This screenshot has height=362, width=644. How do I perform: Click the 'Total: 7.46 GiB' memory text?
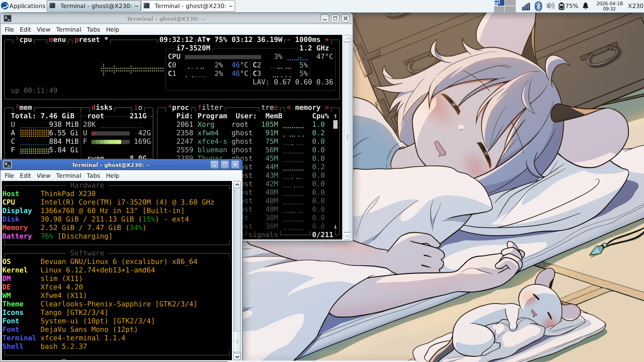coord(43,116)
